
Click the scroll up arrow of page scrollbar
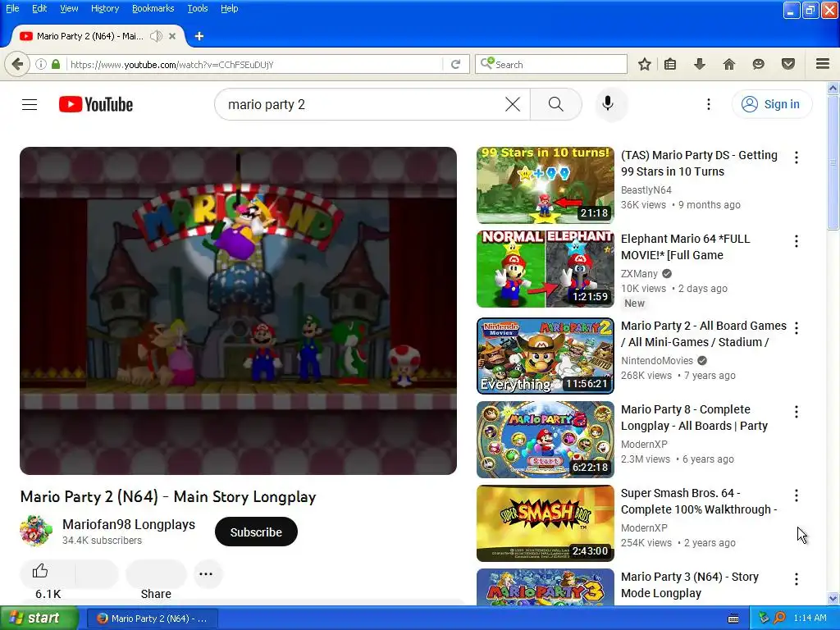pyautogui.click(x=833, y=88)
